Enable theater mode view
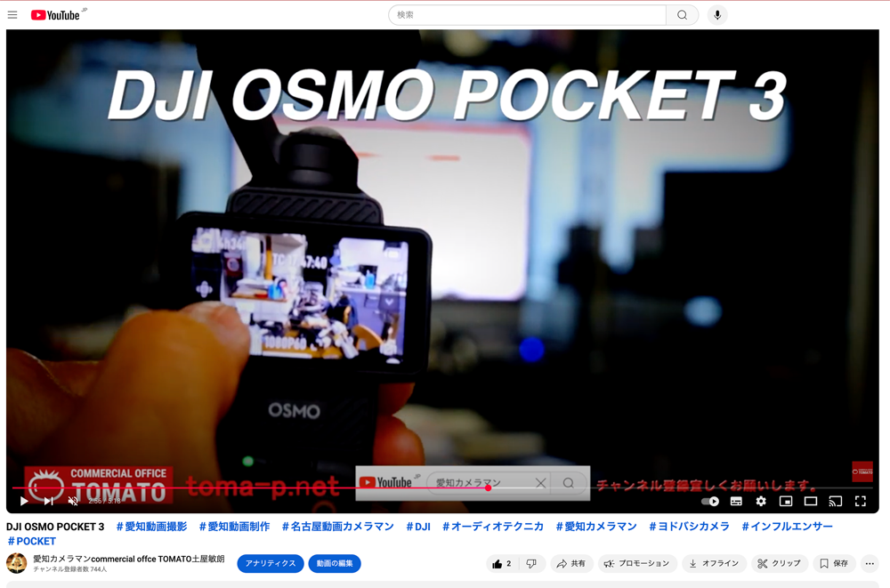Screen dimensions: 890x588 (811, 501)
